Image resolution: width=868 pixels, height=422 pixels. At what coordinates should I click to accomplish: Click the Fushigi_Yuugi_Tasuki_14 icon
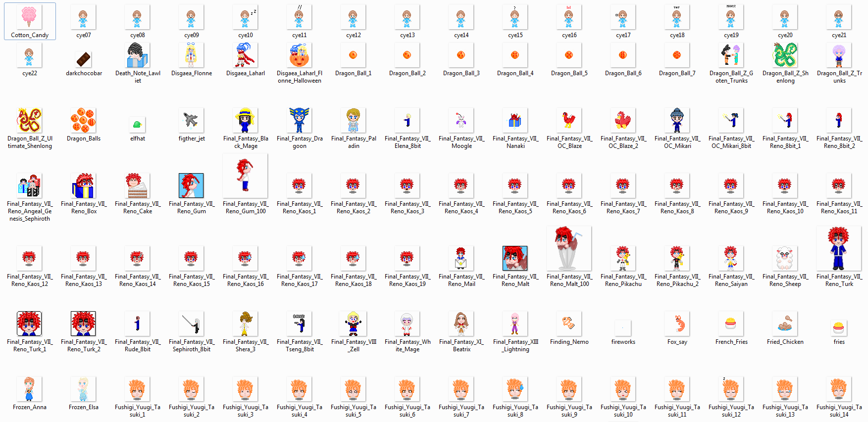839,389
